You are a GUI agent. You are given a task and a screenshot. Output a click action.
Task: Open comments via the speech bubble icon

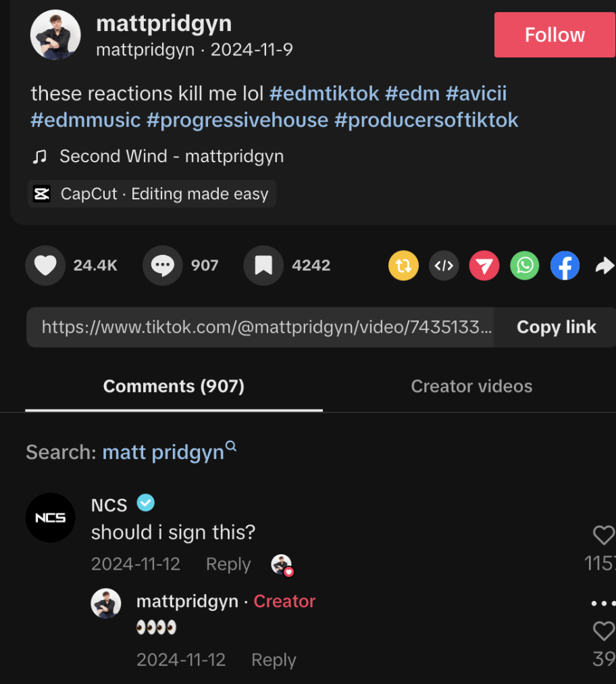tap(162, 266)
